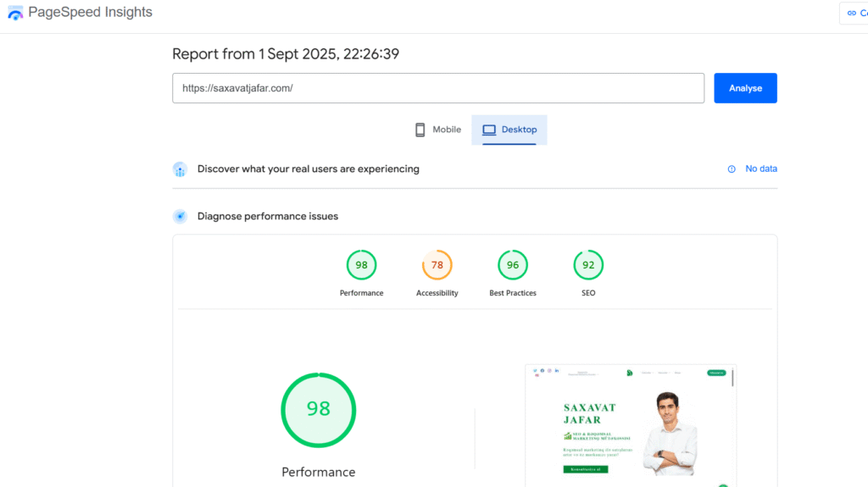
Task: Click the PageSpeed Insights title text
Action: (91, 13)
